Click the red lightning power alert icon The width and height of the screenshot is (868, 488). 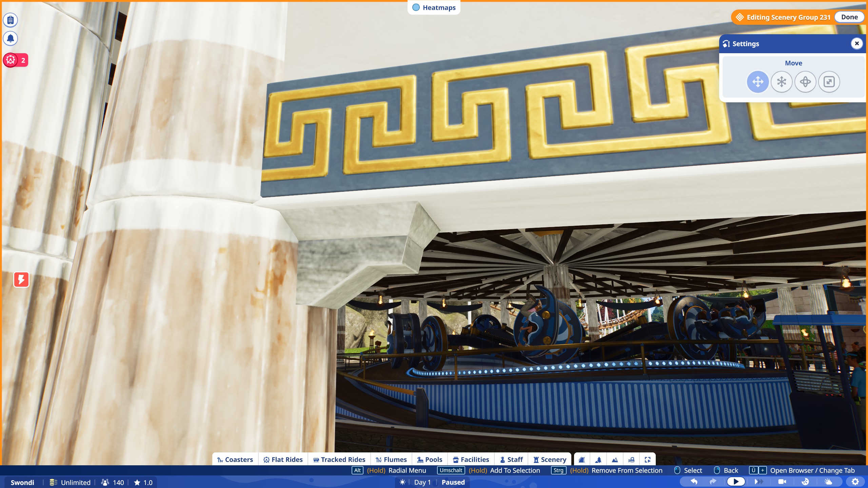coord(21,280)
